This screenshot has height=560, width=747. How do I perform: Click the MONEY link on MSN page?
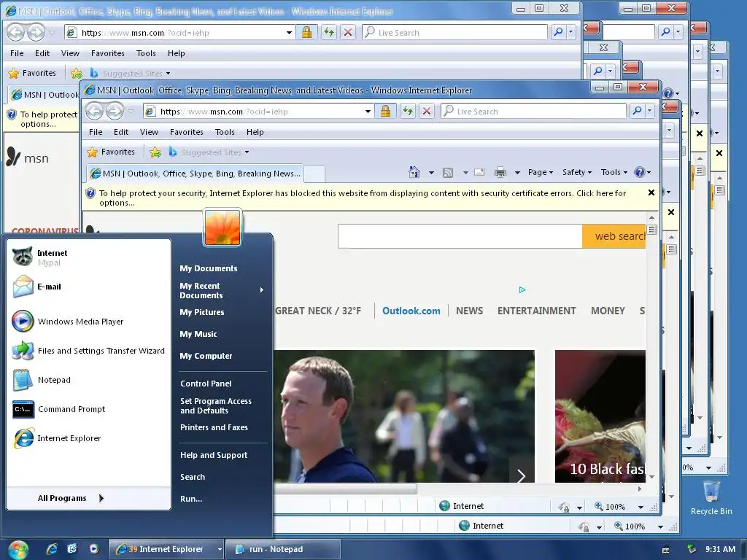click(x=608, y=311)
